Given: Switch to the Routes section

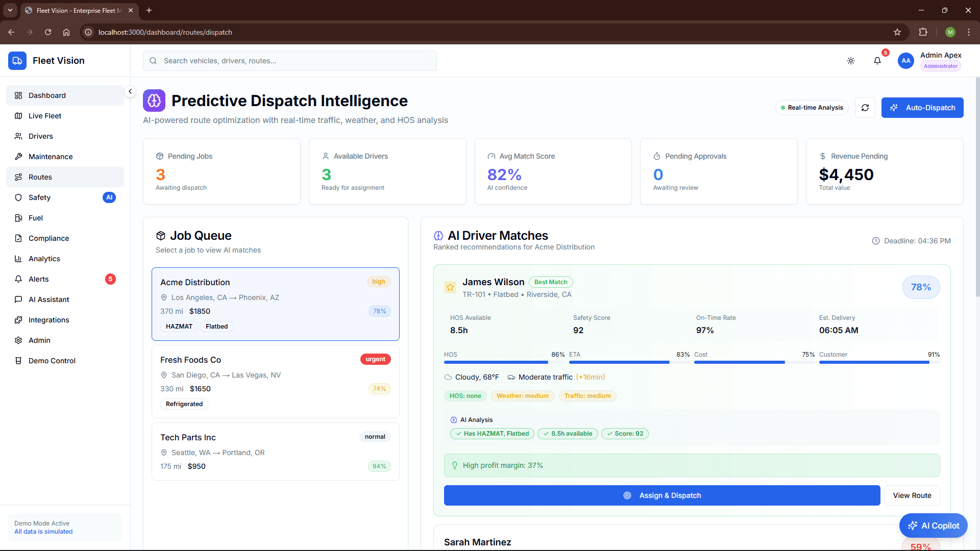Looking at the screenshot, I should (40, 177).
